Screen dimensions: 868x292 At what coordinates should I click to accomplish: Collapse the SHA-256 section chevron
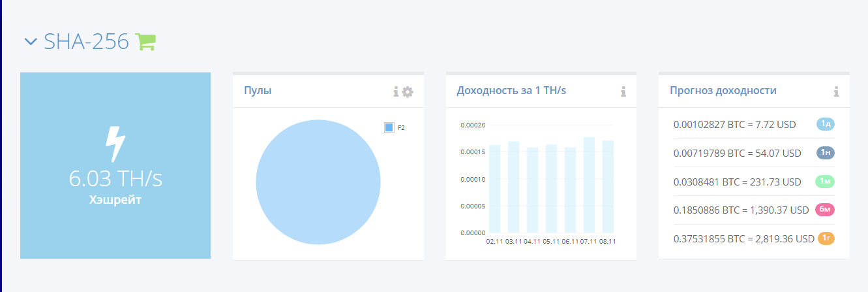pos(31,42)
